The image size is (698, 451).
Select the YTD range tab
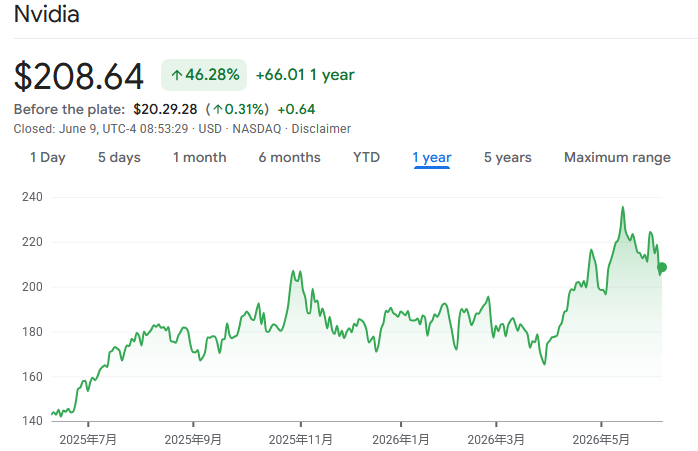point(366,158)
